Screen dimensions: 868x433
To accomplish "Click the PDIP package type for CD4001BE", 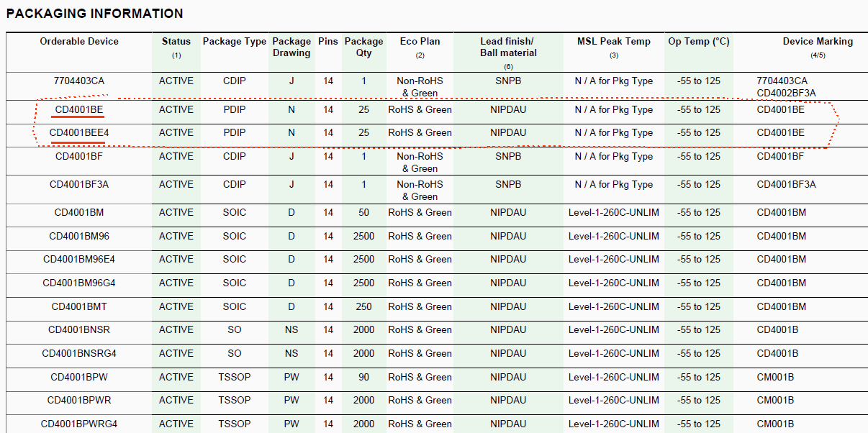I will 235,110.
